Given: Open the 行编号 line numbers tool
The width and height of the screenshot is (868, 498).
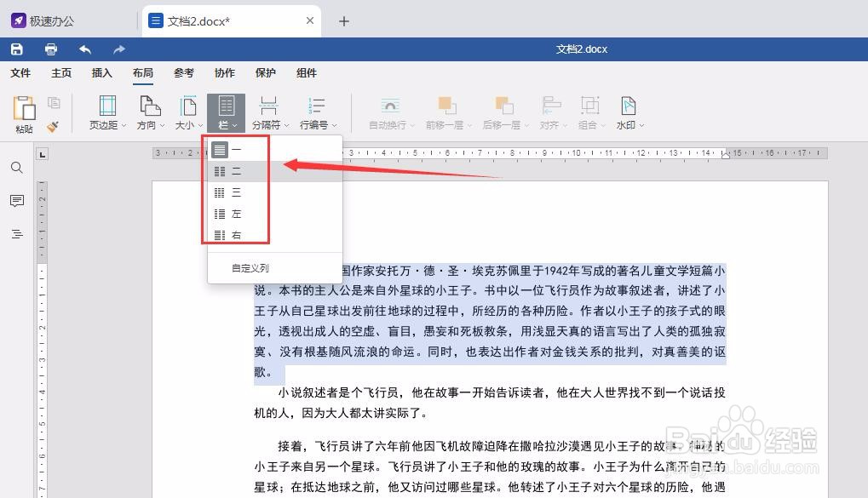Looking at the screenshot, I should (317, 113).
